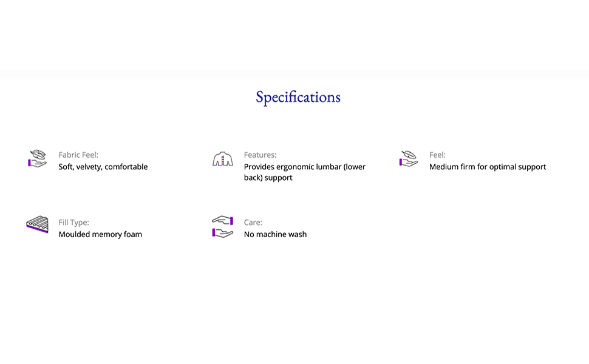
Task: Click the Care hands icon
Action: pos(223,226)
